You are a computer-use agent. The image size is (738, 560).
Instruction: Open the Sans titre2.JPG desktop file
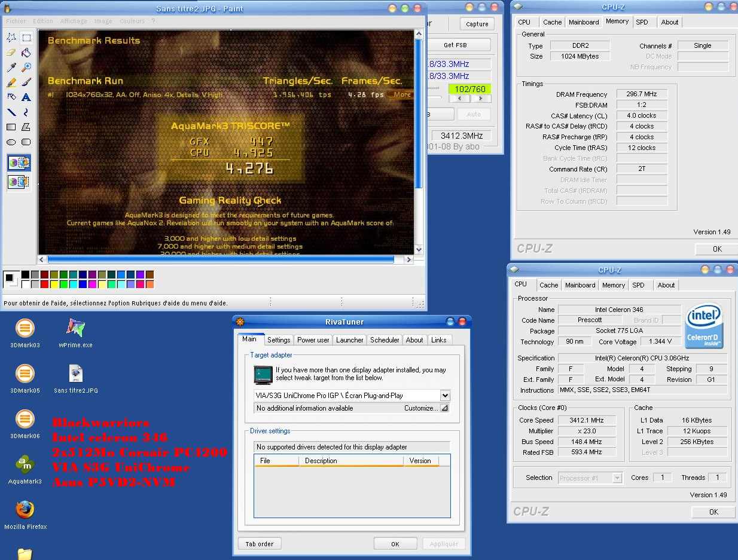click(75, 378)
